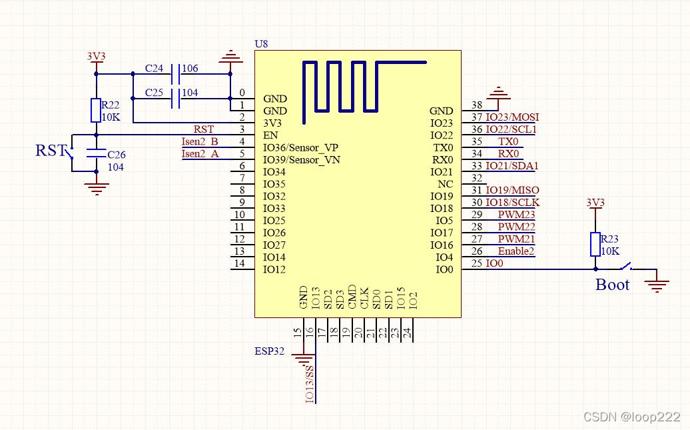This screenshot has width=690, height=430.
Task: Click the EN pin name in U8
Action: click(271, 135)
